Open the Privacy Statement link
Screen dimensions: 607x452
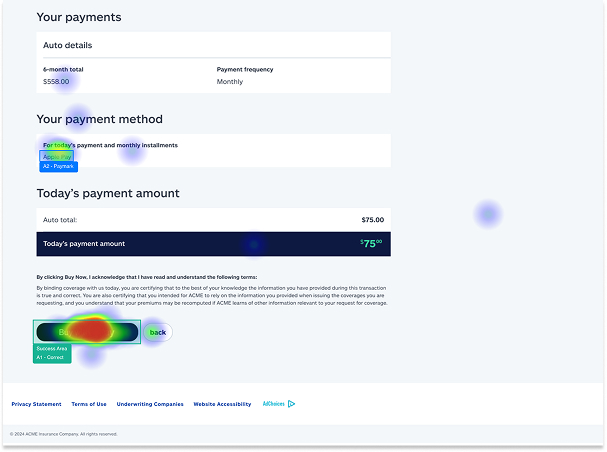(36, 404)
